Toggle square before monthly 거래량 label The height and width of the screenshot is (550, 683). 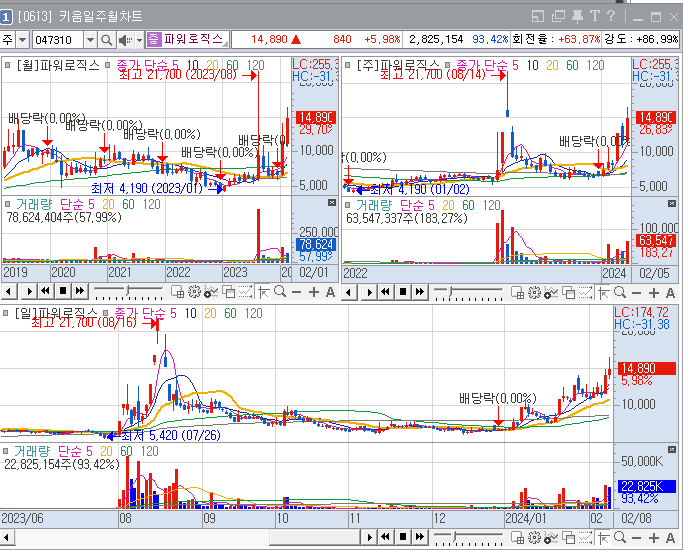tap(7, 204)
